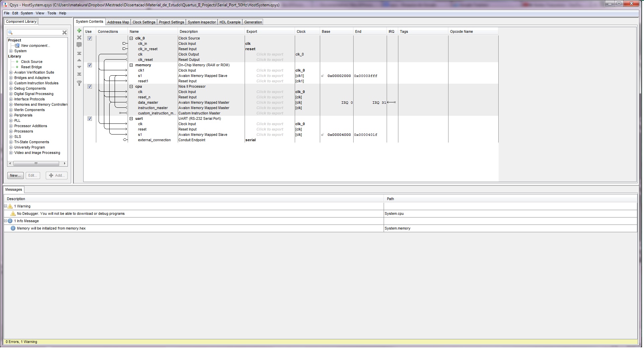Viewport: 644px width, 350px height.
Task: Click the green dot beside Reset Bridge
Action: (x=17, y=67)
